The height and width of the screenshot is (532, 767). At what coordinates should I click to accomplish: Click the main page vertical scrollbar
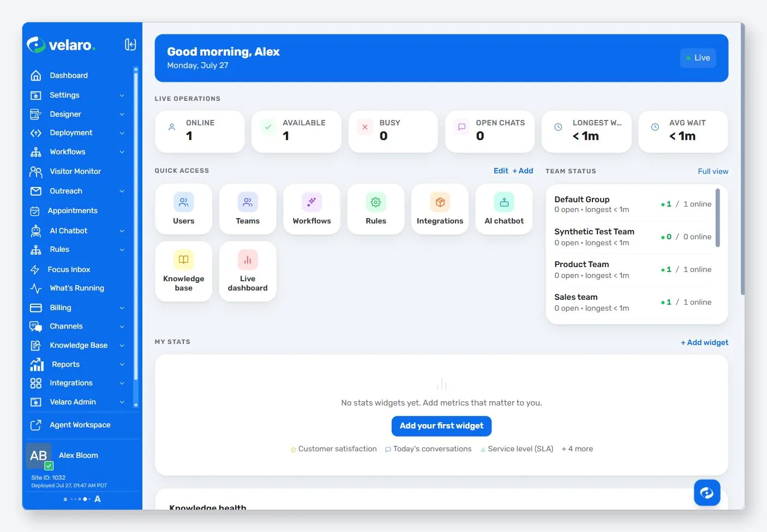[x=742, y=159]
